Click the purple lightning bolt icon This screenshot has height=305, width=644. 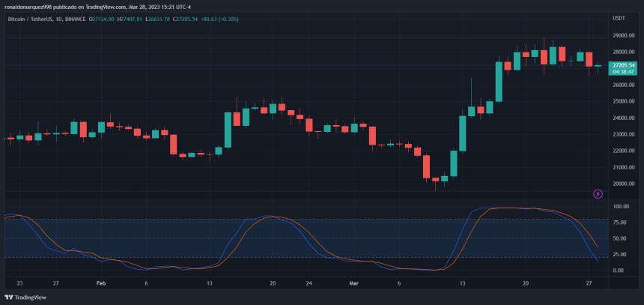coord(598,193)
